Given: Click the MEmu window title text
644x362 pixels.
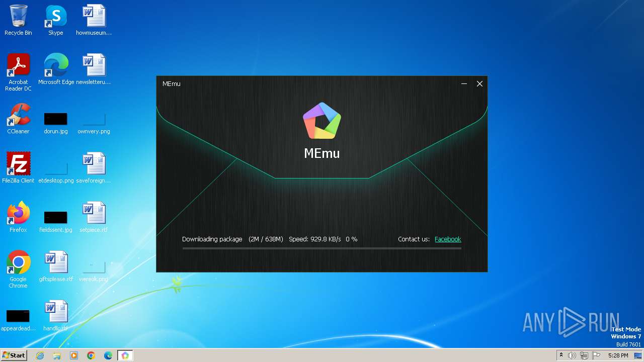Looking at the screenshot, I should [x=172, y=84].
